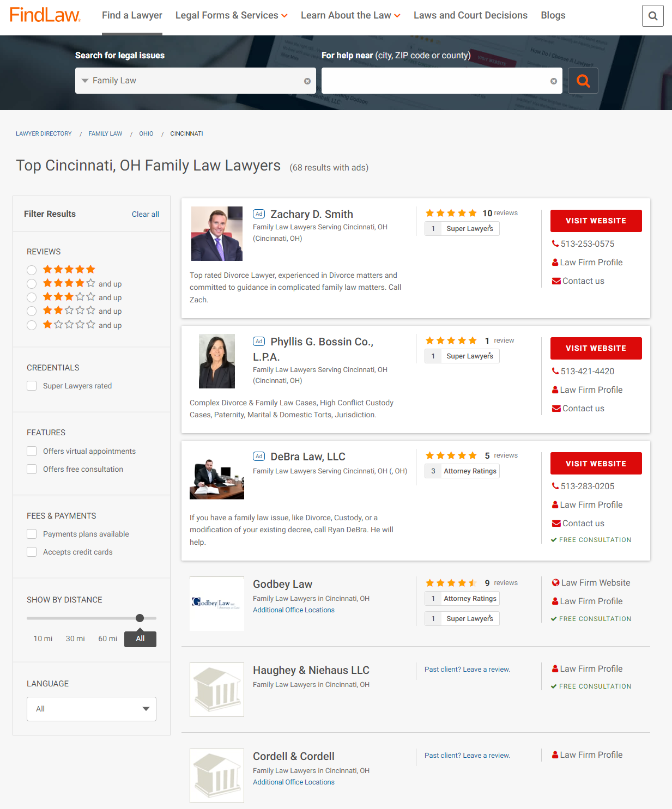The width and height of the screenshot is (672, 809).
Task: Click envelope Contact us for Zachary D. Smith
Action: (x=578, y=281)
